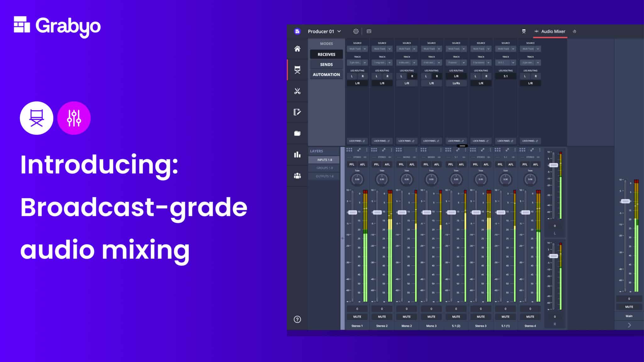This screenshot has width=644, height=362.
Task: Select the Editor scissors icon
Action: [x=297, y=91]
